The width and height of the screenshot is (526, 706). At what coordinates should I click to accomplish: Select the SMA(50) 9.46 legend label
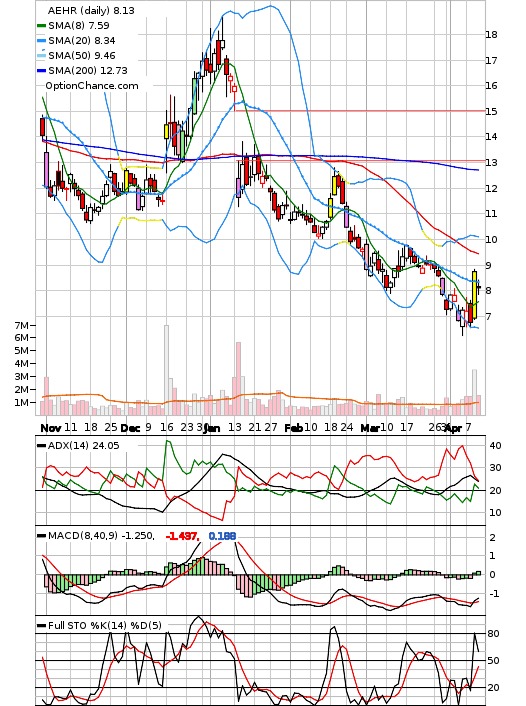(x=82, y=55)
